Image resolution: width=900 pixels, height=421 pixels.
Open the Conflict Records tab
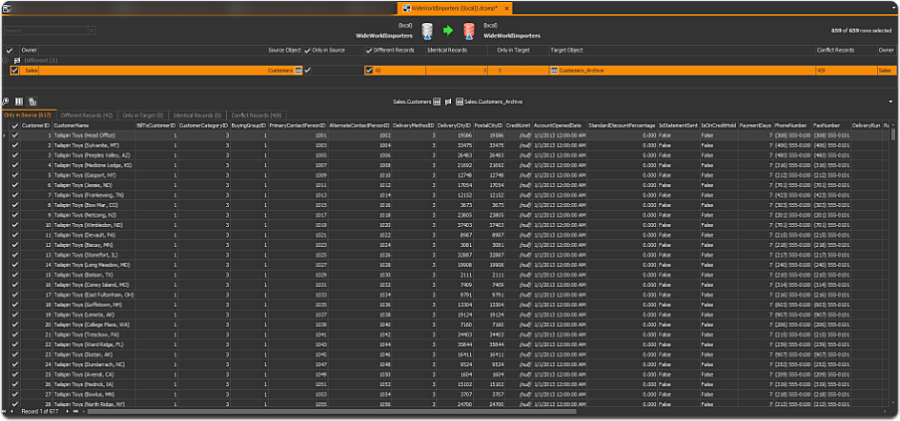[257, 115]
